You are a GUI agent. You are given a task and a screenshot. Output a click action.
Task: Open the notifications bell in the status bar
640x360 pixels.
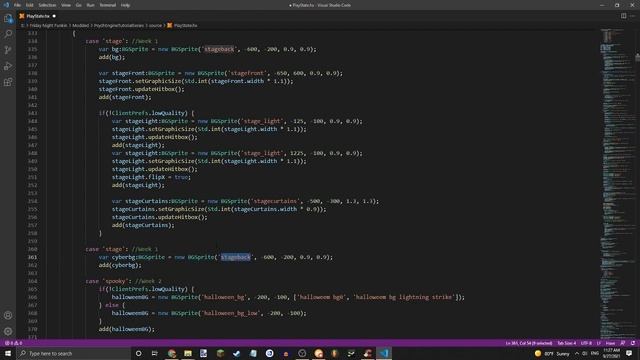(633, 343)
